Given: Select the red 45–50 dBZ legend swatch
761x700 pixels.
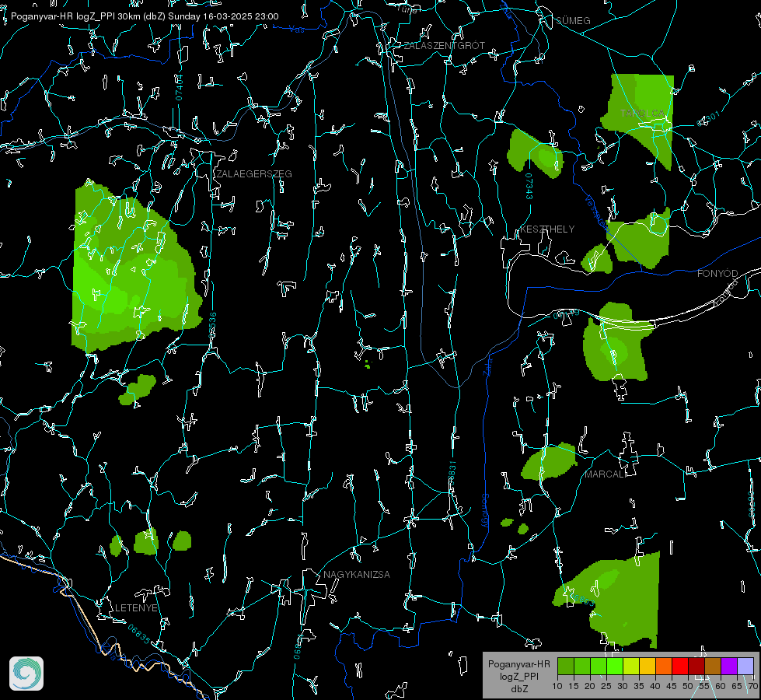Looking at the screenshot, I should point(680,666).
